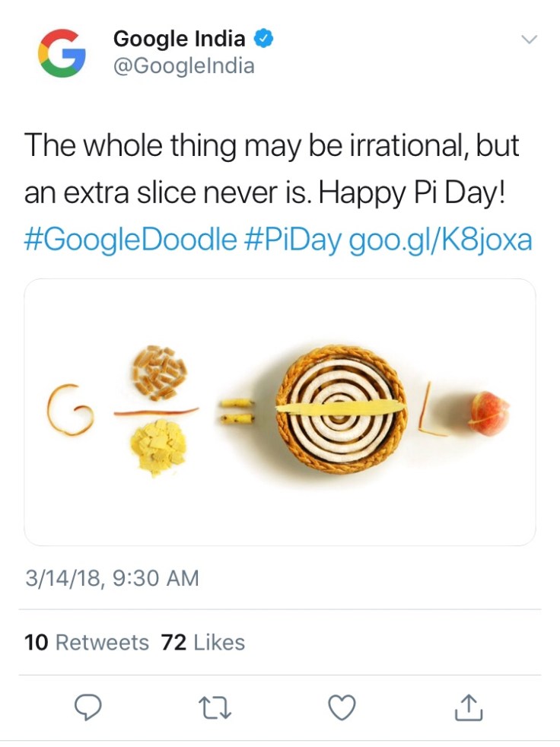Click the @GoogleIndia handle
The height and width of the screenshot is (747, 560).
pyautogui.click(x=183, y=66)
